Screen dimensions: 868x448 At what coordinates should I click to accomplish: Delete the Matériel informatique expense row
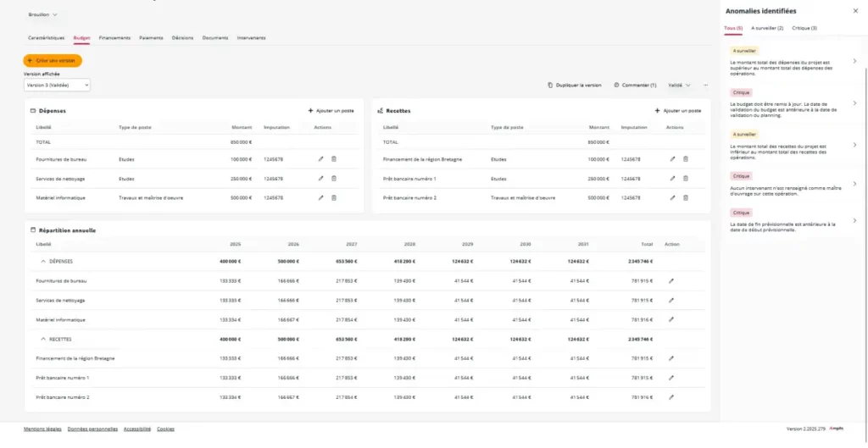[x=334, y=198]
